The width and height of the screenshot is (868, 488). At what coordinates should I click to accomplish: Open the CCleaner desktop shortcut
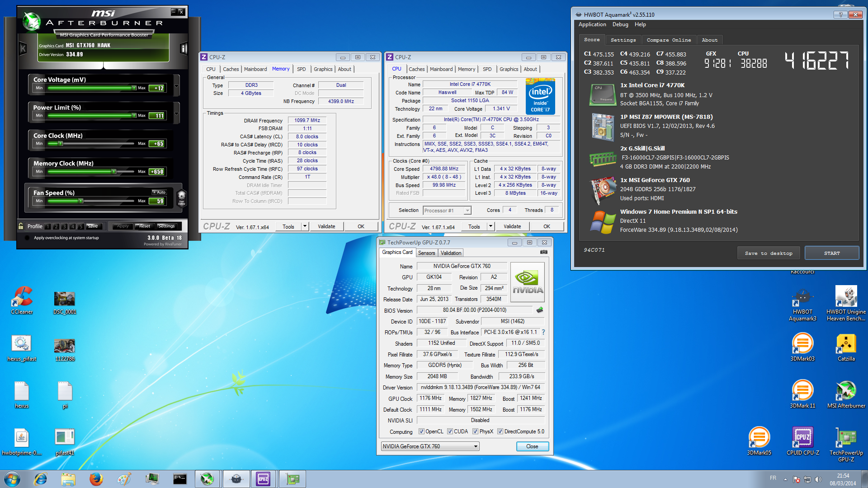(x=22, y=300)
